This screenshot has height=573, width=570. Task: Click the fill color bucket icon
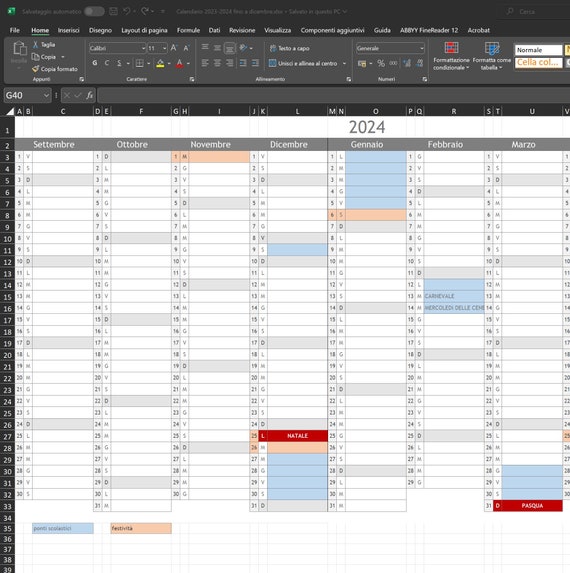point(160,64)
